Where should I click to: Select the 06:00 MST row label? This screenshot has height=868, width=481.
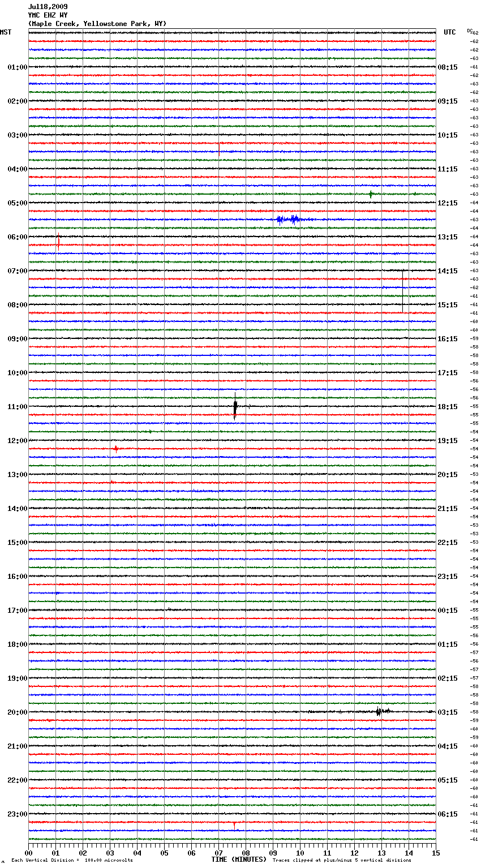(18, 237)
